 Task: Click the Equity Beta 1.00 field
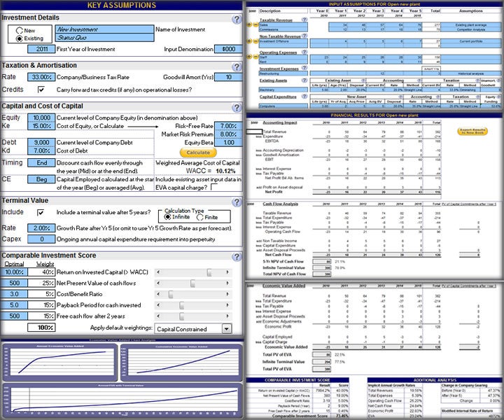tap(228, 142)
